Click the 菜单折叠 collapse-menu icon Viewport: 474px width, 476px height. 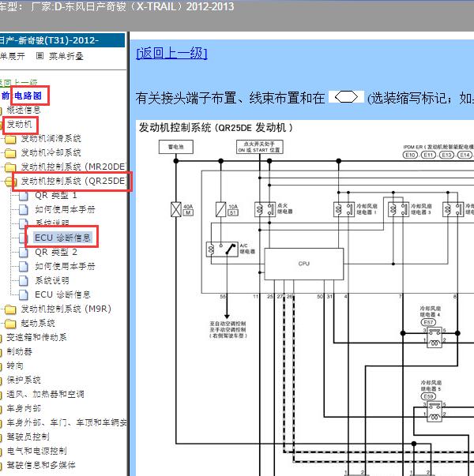(39, 56)
